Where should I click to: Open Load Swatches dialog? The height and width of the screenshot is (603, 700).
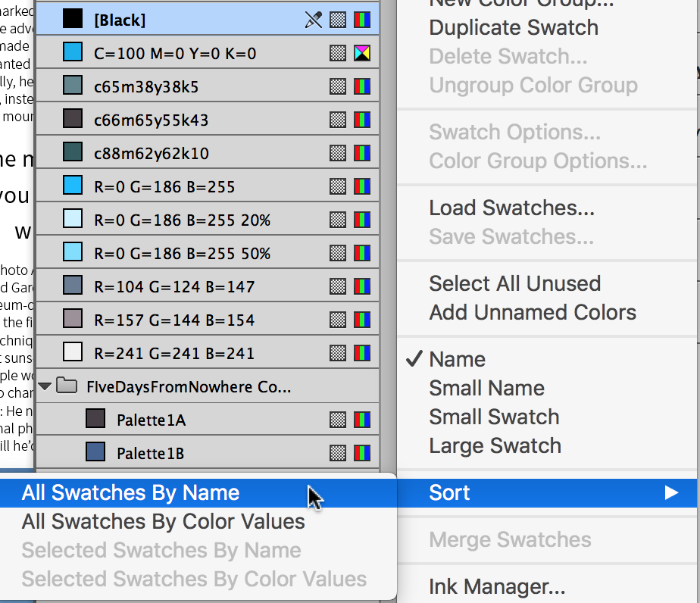point(511,208)
